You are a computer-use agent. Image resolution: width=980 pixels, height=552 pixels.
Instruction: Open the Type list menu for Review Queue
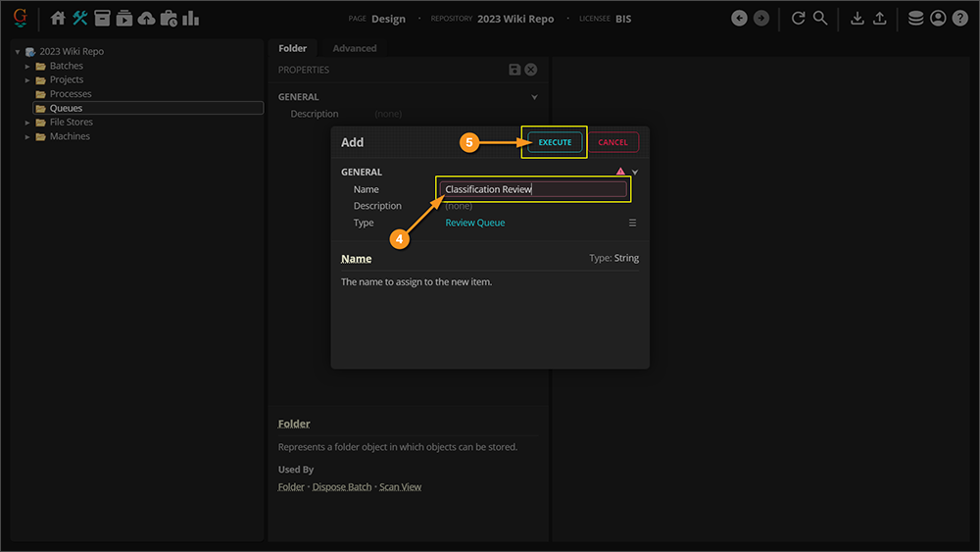coord(633,224)
